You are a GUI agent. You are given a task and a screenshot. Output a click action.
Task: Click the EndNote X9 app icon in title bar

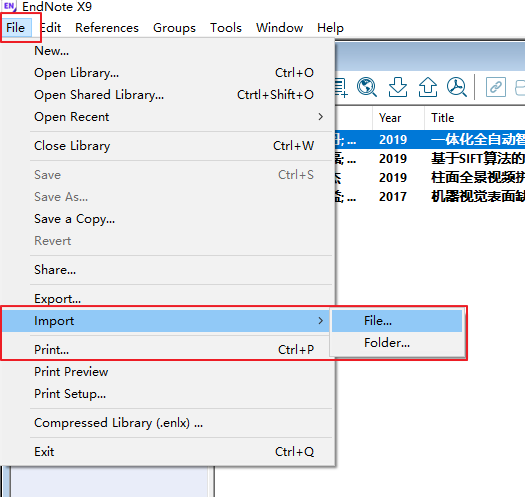point(9,6)
